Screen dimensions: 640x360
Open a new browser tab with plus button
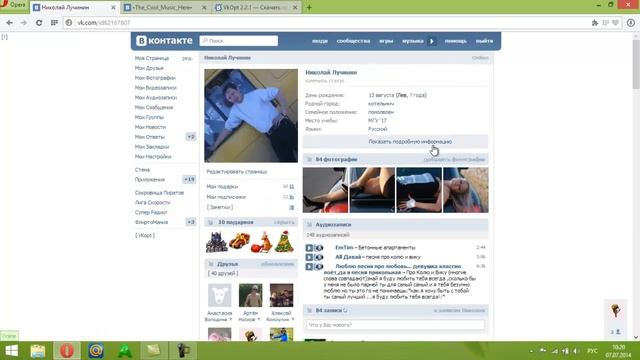point(309,7)
